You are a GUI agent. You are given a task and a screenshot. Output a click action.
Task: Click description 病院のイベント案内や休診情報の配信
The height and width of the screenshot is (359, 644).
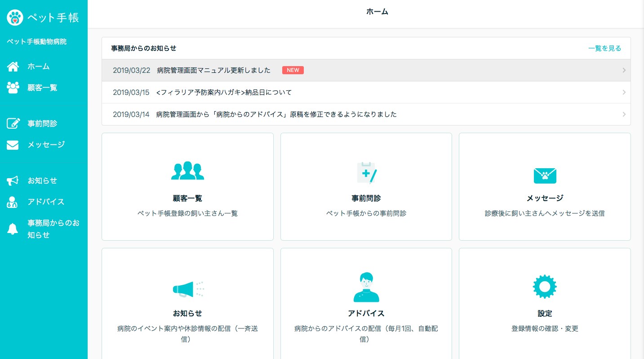click(187, 334)
